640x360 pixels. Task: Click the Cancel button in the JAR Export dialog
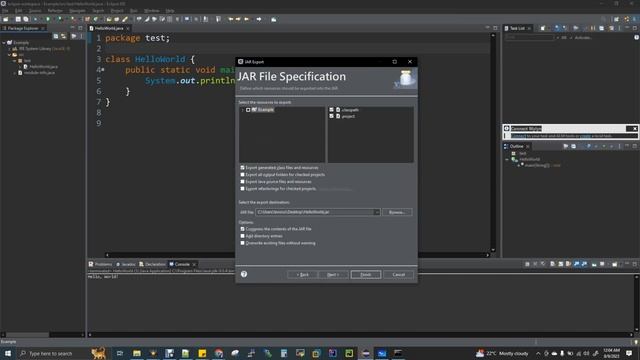pyautogui.click(x=399, y=275)
